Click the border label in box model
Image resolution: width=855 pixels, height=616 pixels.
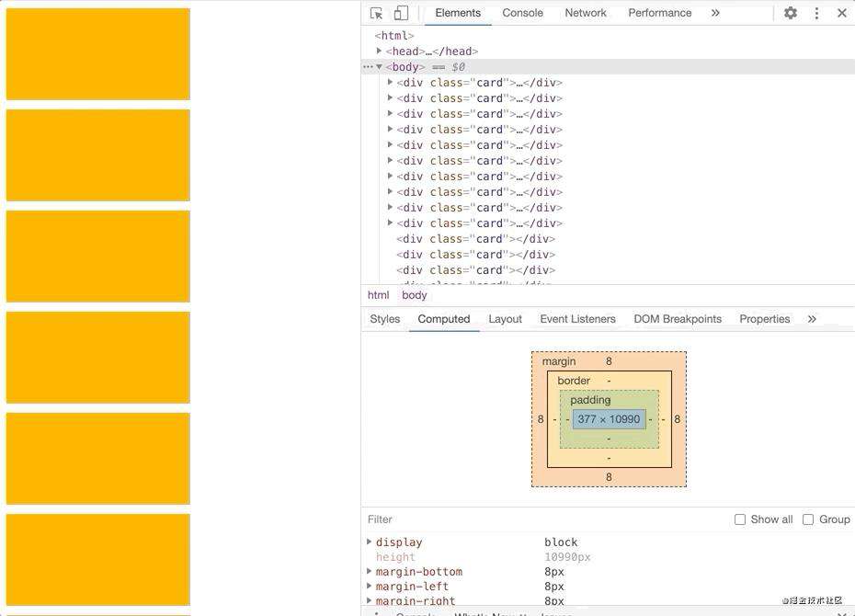tap(574, 381)
